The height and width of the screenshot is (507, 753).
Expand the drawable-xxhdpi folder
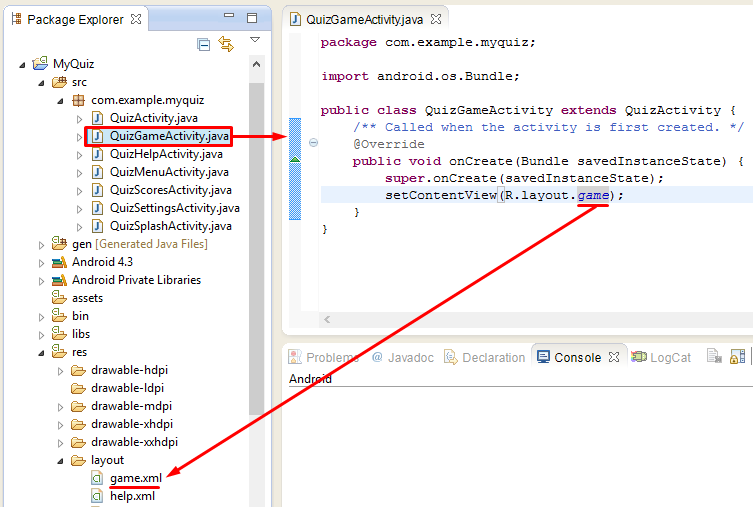click(x=60, y=443)
